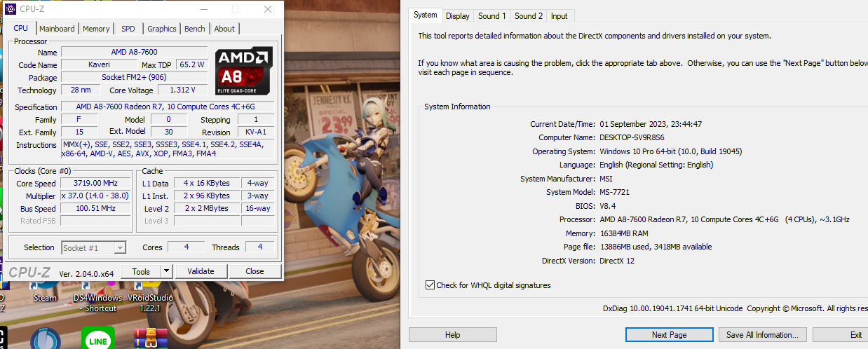Click the Name field showing AMD A8-7600
This screenshot has width=868, height=349.
pos(134,53)
